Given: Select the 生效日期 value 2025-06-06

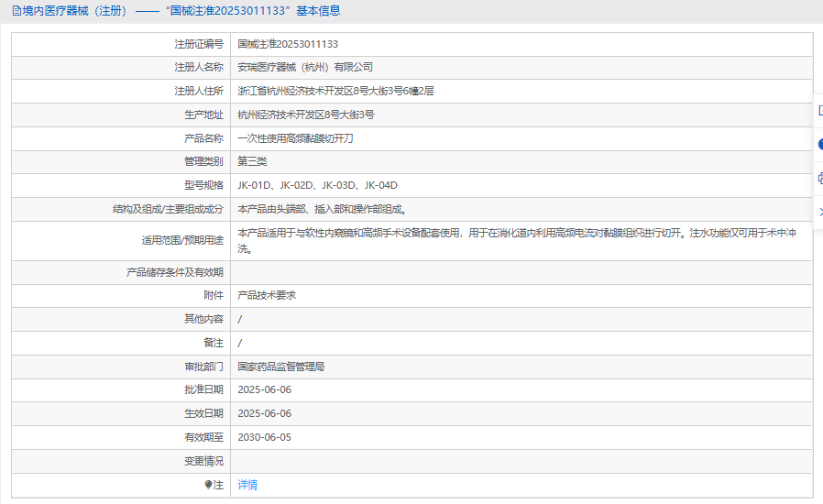Looking at the screenshot, I should click(x=265, y=413).
